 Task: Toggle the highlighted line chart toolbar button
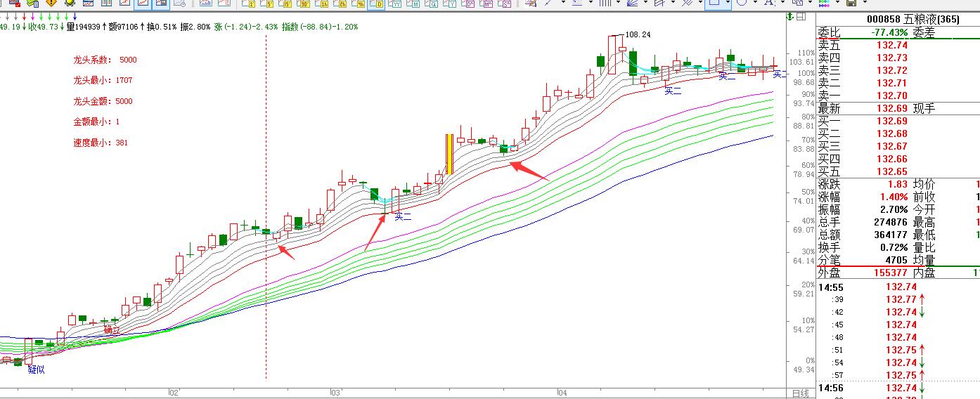click(x=143, y=4)
